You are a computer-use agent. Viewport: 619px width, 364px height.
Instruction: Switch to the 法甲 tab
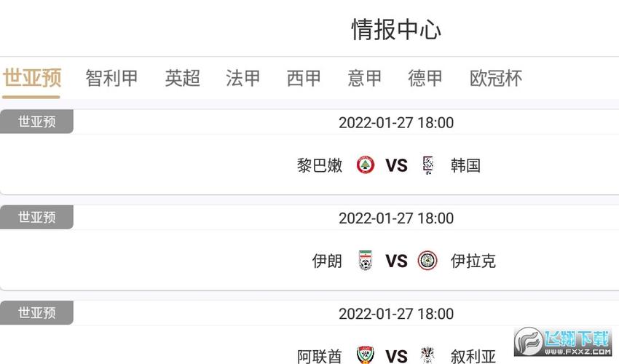[243, 78]
